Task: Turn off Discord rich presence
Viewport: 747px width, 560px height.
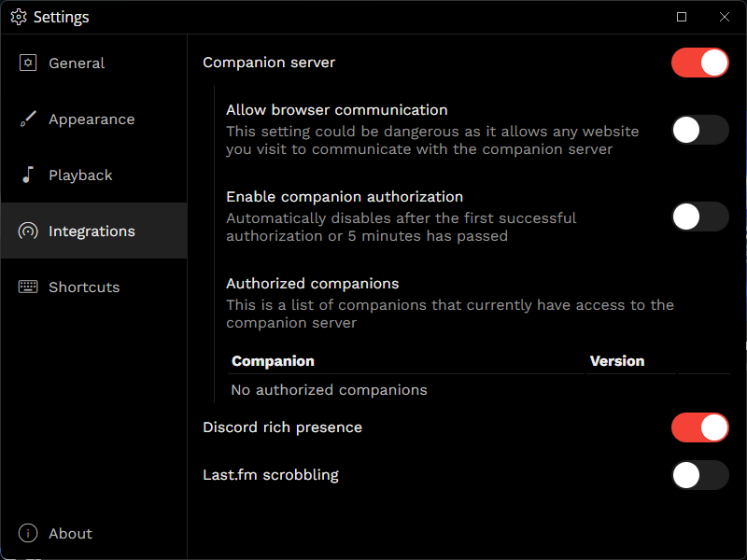Action: pos(699,427)
